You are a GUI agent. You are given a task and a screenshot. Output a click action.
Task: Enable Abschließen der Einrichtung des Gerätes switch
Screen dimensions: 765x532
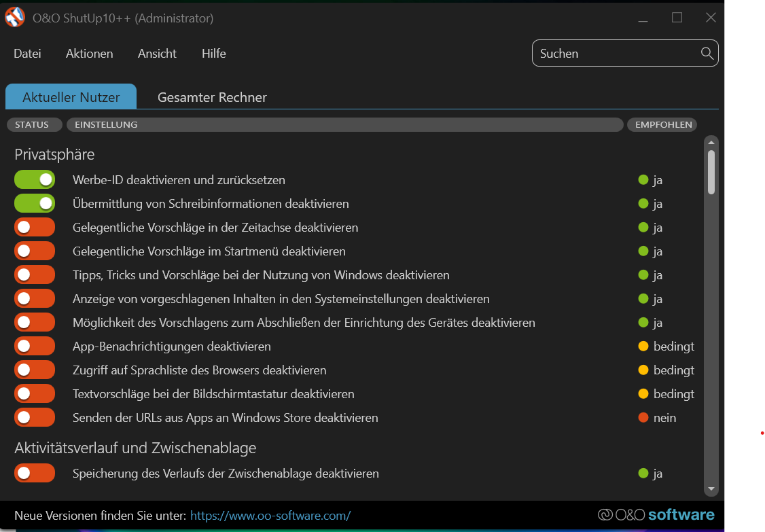pos(35,323)
